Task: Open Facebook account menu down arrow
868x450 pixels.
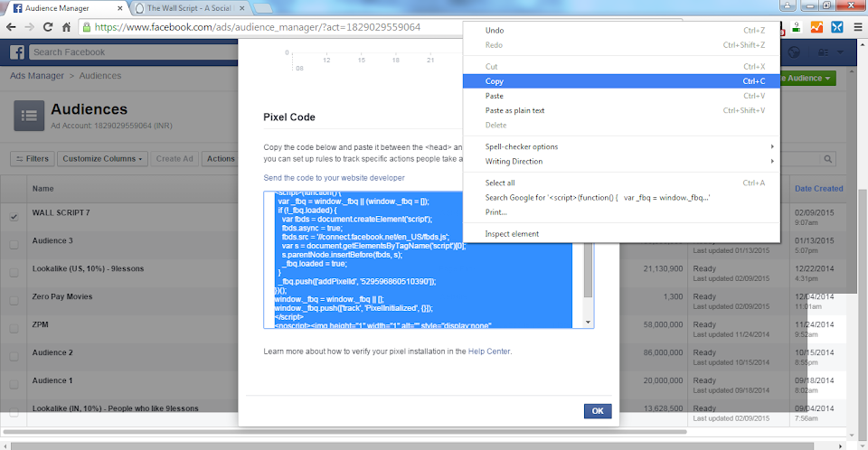Action: click(840, 52)
